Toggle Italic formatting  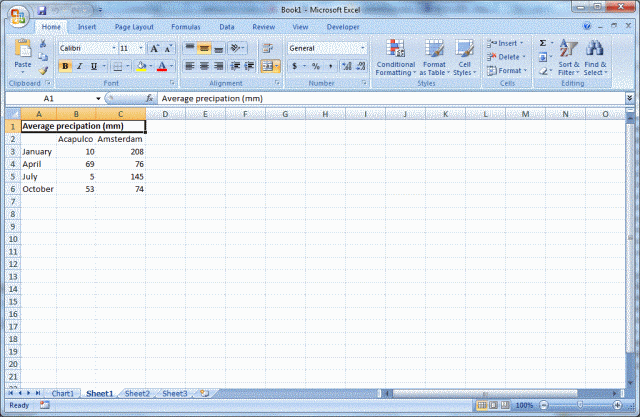tap(80, 66)
